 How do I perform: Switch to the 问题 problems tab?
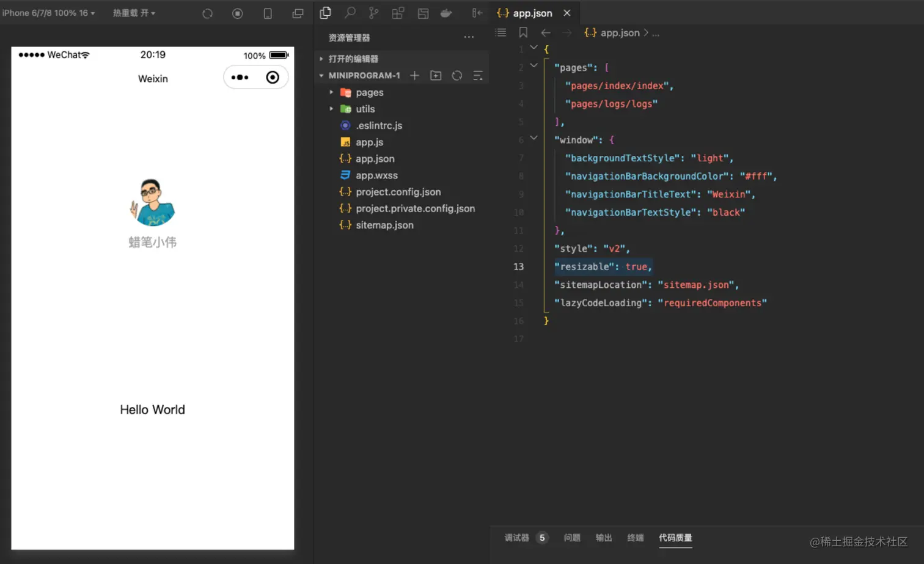(x=572, y=538)
